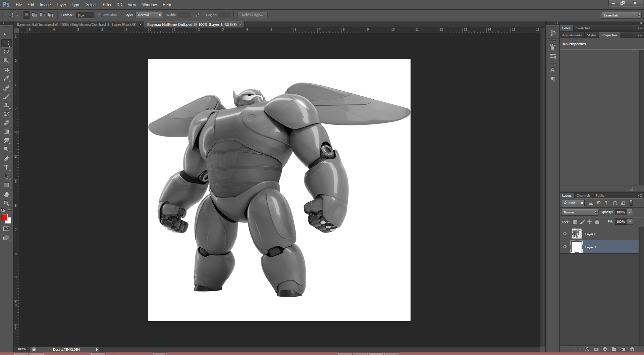644x355 pixels.
Task: Switch to the Adjustments tab
Action: click(x=572, y=35)
